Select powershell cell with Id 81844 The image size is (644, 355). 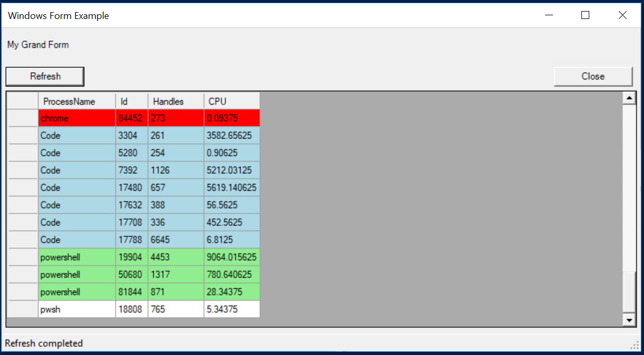77,292
